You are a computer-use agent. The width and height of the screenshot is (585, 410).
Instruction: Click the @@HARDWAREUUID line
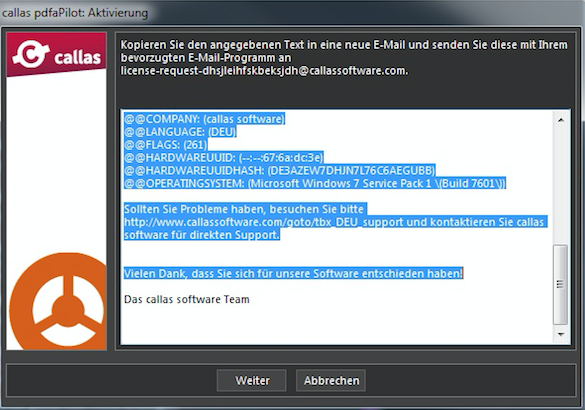(x=223, y=157)
